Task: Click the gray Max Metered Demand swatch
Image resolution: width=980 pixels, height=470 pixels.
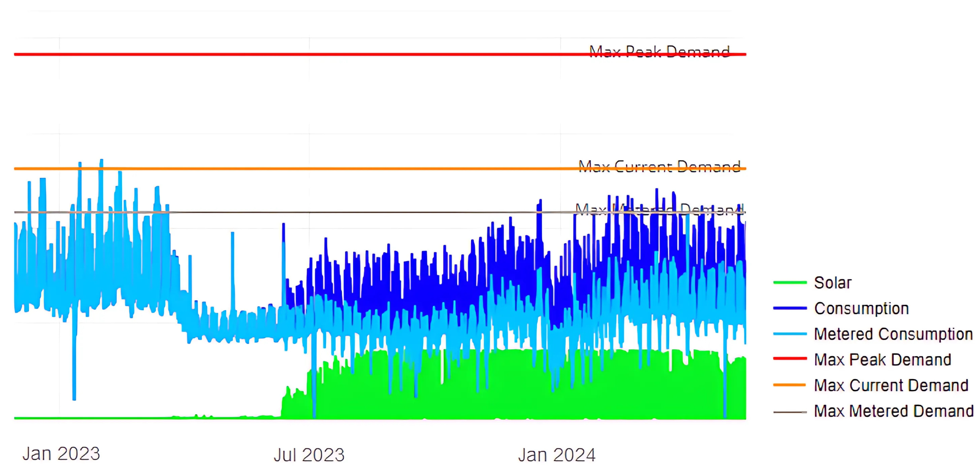Action: (x=790, y=412)
